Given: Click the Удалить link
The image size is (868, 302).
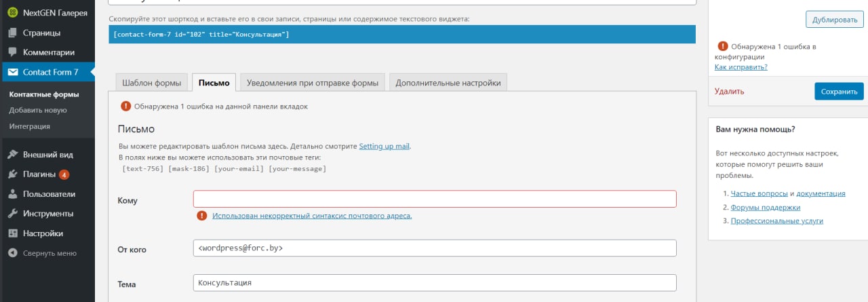Looking at the screenshot, I should (729, 91).
